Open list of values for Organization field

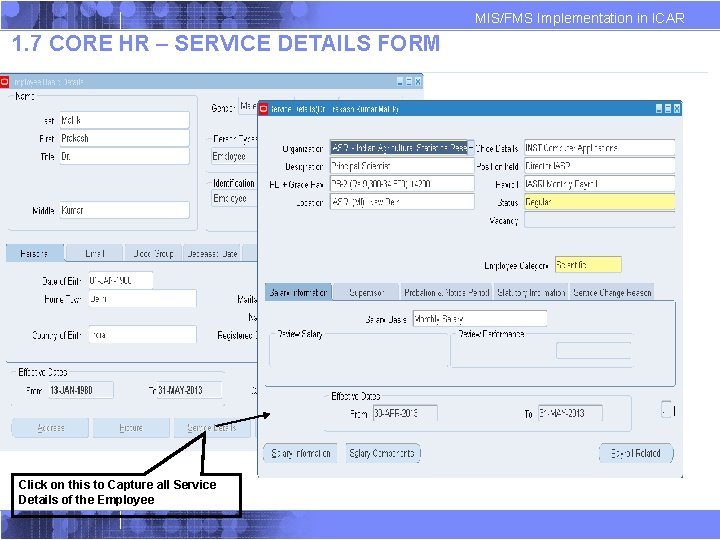tap(471, 148)
